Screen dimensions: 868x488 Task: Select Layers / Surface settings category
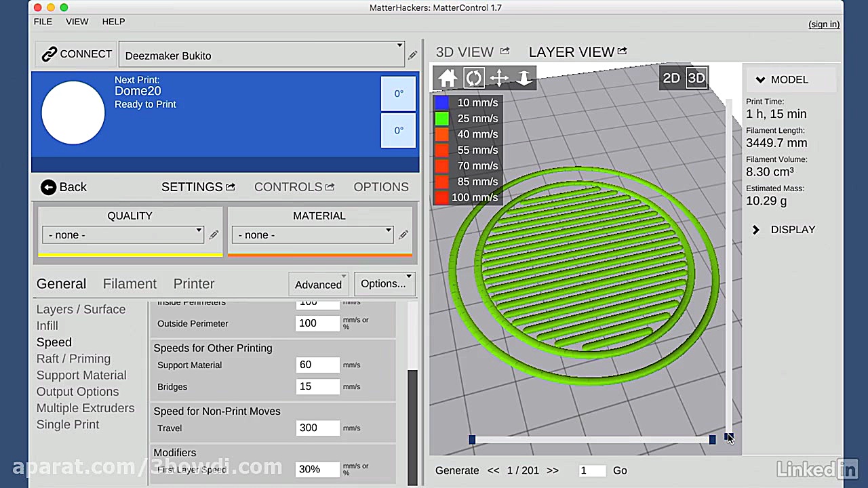[x=81, y=309]
